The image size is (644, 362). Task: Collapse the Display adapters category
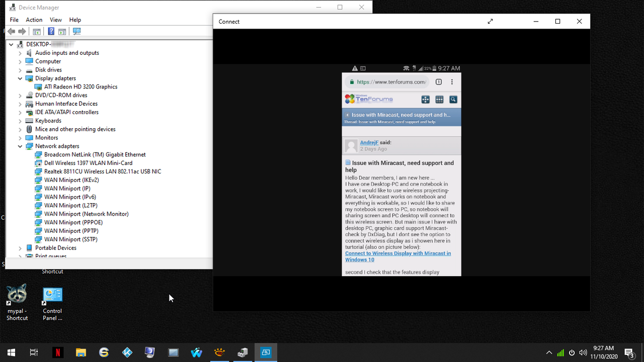pos(20,78)
